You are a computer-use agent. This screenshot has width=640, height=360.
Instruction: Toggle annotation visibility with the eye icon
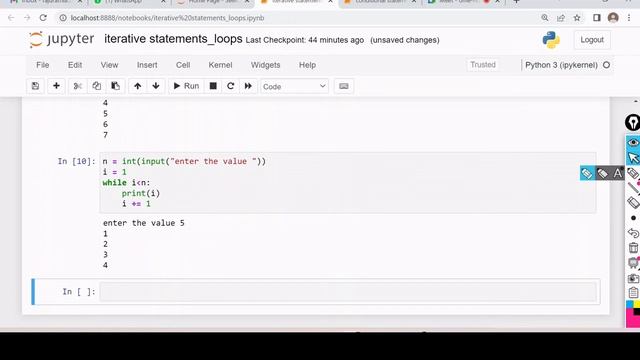pyautogui.click(x=633, y=142)
